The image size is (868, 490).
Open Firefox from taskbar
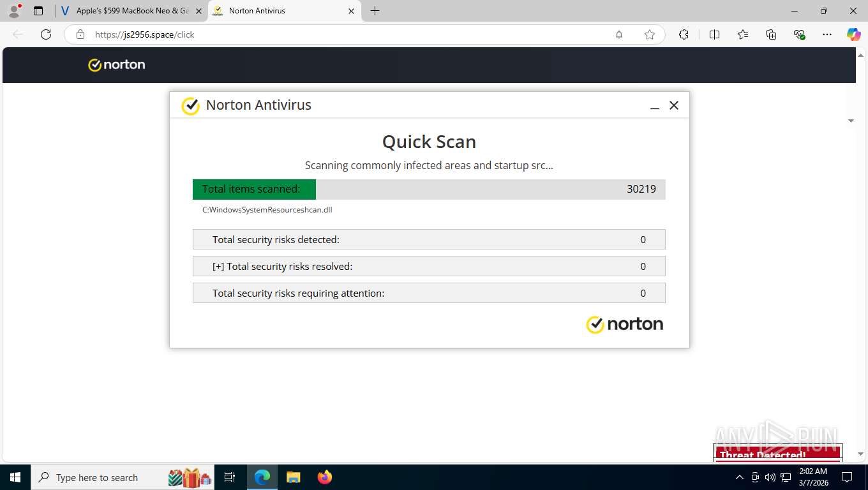325,477
